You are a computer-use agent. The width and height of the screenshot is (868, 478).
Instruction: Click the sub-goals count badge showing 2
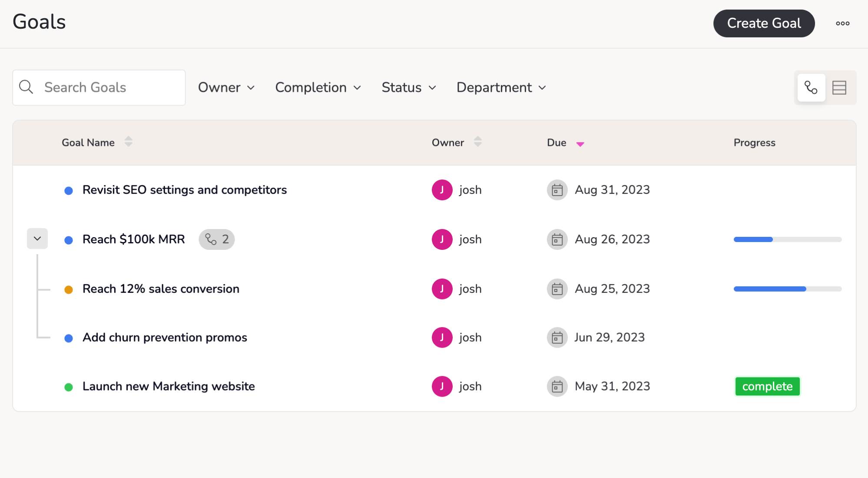(217, 239)
